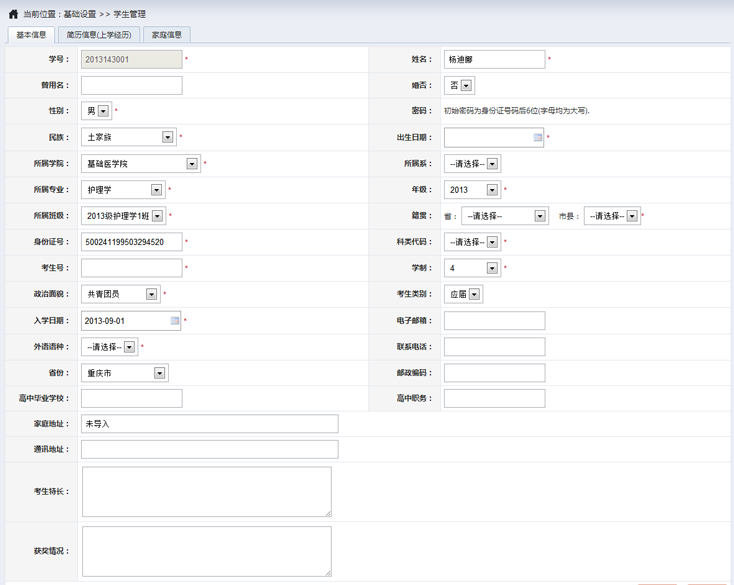The image size is (734, 585).
Task: Open the calendar picker in 出生日期 field
Action: point(537,137)
